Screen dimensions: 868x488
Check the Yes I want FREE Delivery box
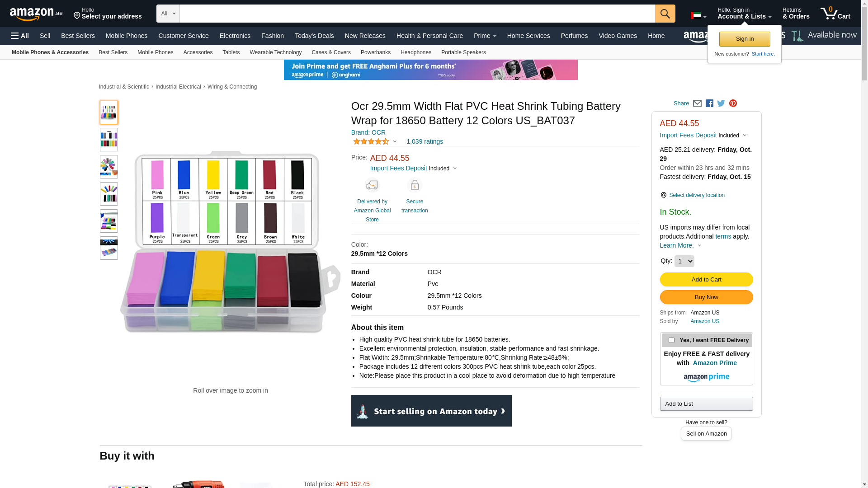tap(671, 340)
